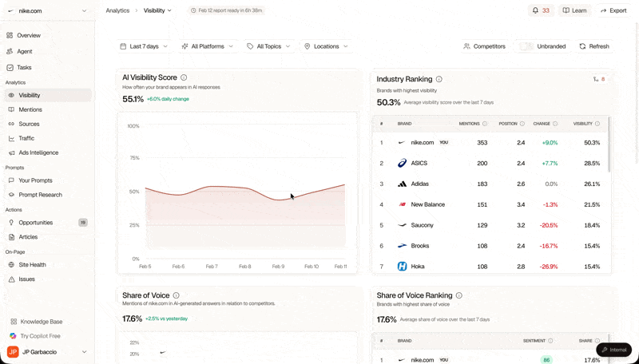639x364 pixels.
Task: Click the Export button
Action: click(613, 10)
